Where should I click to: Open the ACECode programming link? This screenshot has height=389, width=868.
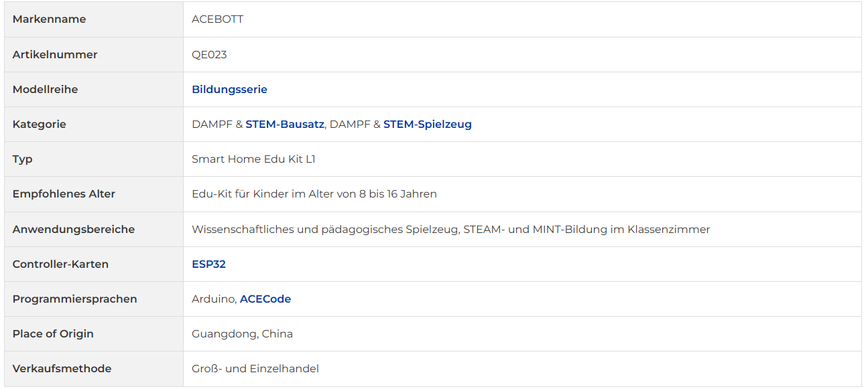tap(265, 299)
